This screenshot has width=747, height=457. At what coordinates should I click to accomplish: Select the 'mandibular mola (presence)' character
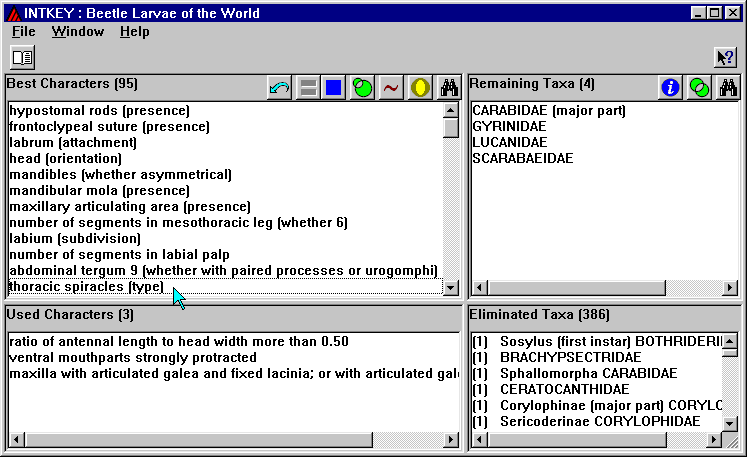(99, 190)
